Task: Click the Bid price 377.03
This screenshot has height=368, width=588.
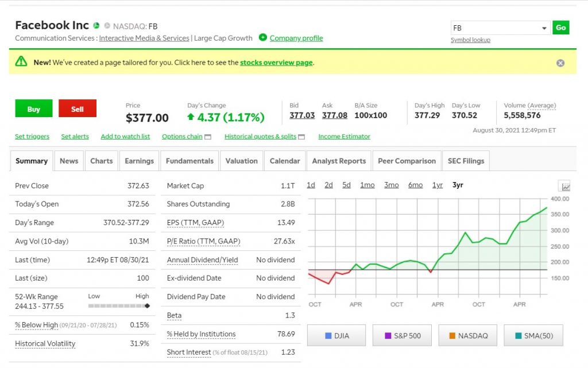Action: (x=302, y=115)
